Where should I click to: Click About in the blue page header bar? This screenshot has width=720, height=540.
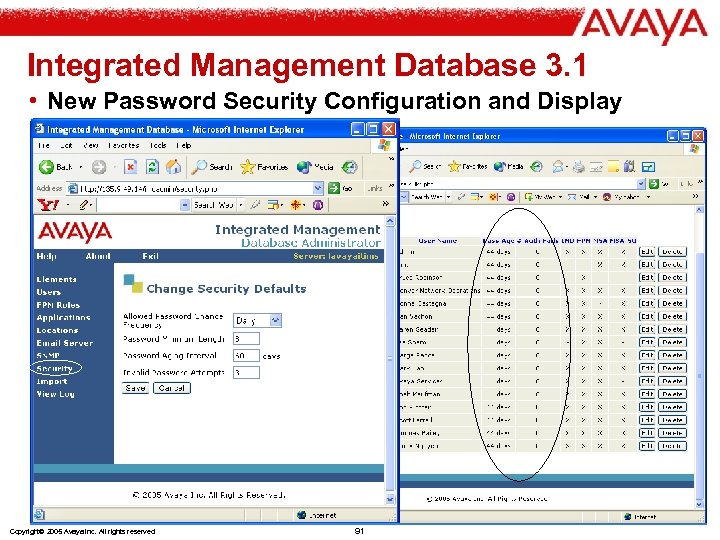pos(98,256)
